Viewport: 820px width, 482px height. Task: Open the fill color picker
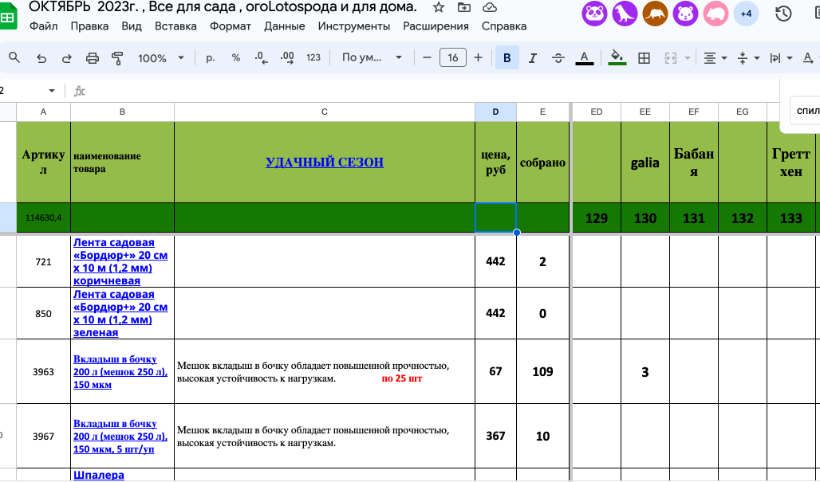coord(617,58)
